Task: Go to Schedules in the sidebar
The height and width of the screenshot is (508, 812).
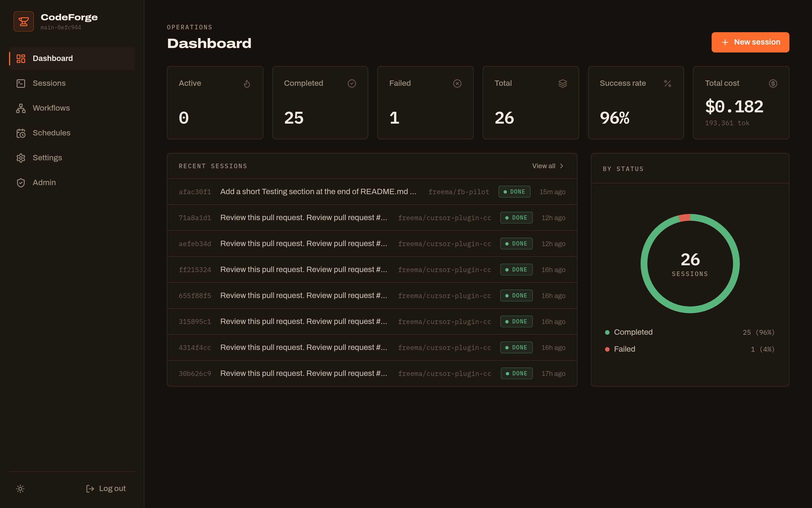Action: click(x=72, y=133)
